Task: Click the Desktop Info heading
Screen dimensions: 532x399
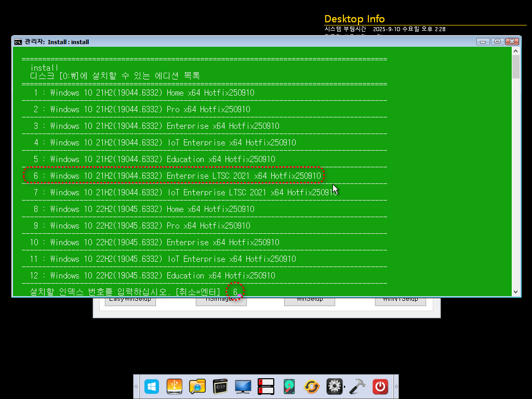Action: pyautogui.click(x=354, y=19)
